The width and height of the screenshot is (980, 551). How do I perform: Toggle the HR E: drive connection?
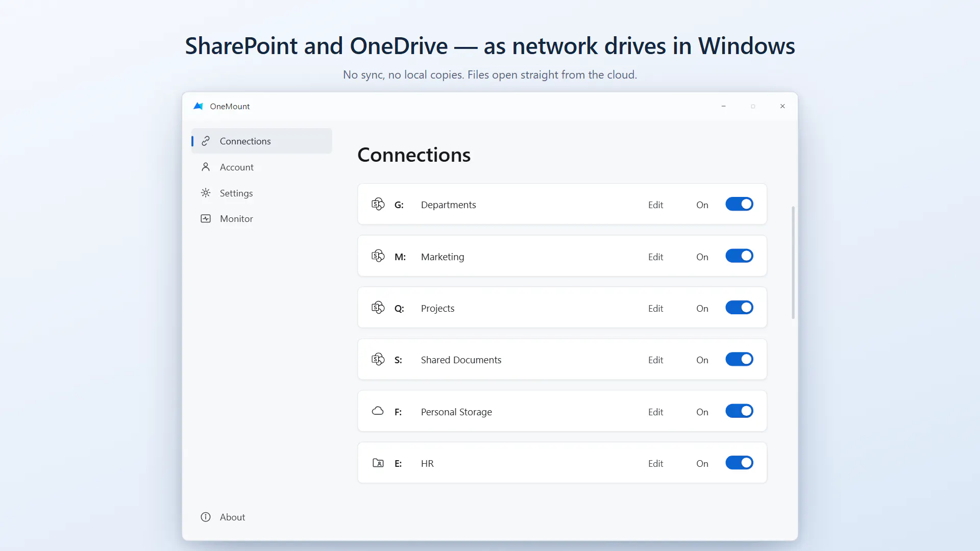[739, 463]
